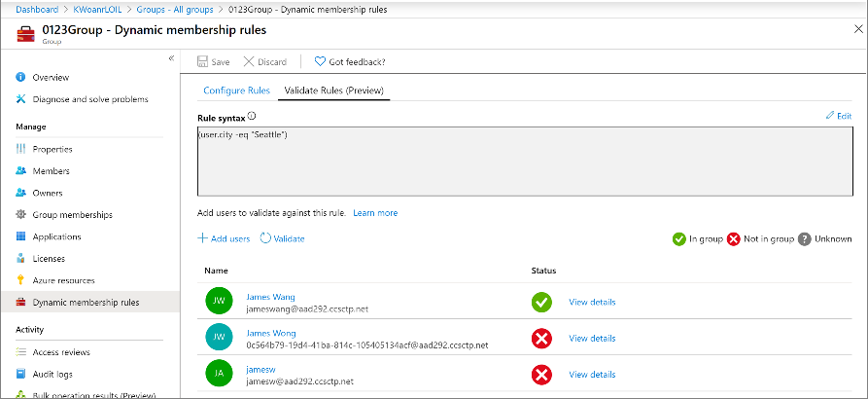The width and height of the screenshot is (868, 399).
Task: Go to Groups - All groups breadcrumb
Action: point(175,9)
